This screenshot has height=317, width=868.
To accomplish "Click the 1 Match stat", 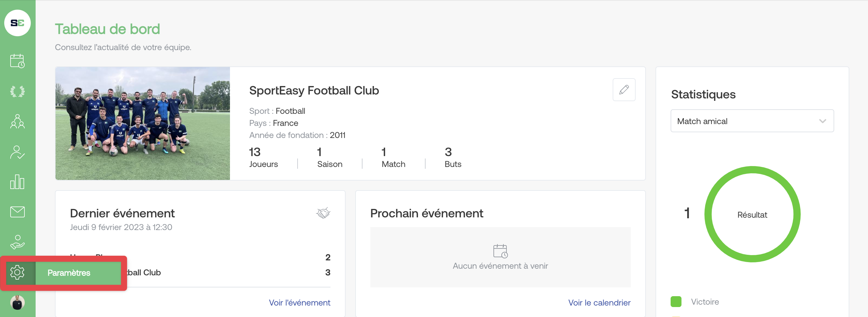I will pyautogui.click(x=393, y=158).
